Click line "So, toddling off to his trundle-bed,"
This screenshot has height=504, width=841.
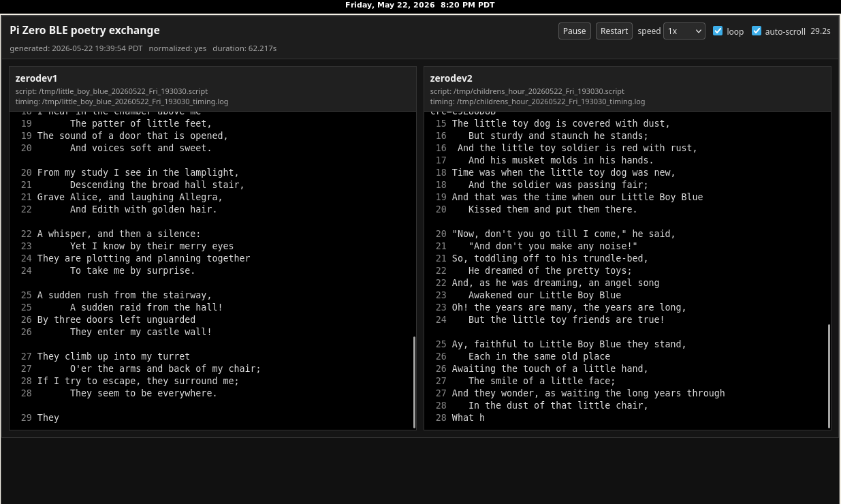pyautogui.click(x=550, y=258)
